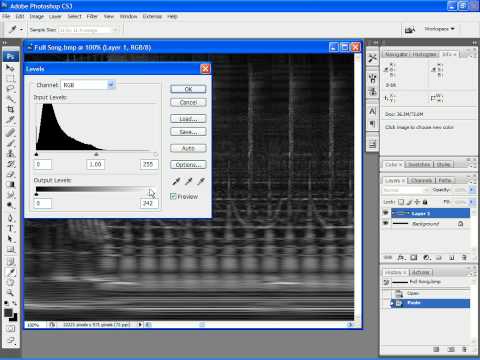Open the layer Fill slider arrow

tap(471, 202)
